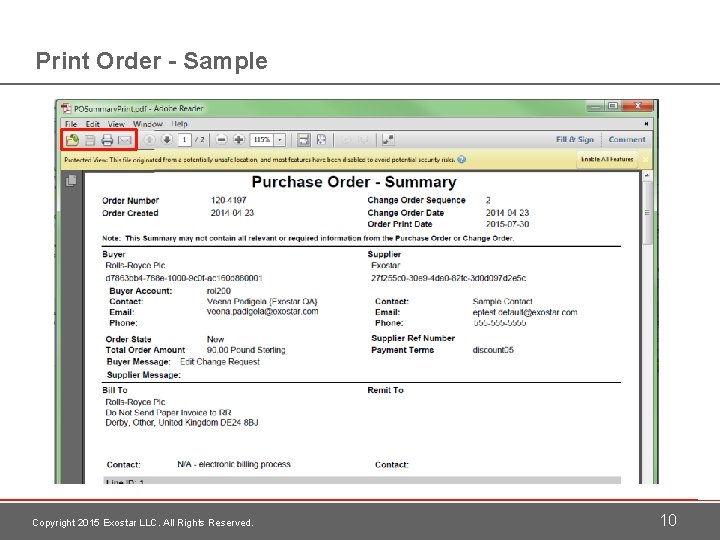Screen dimensions: 720x540
Task: Dismiss the Protected View yellow bar
Action: [x=646, y=159]
